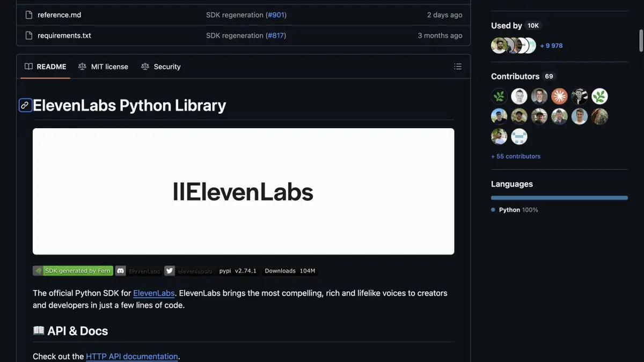644x362 pixels.
Task: Open the Twitter elevenlabsio badge
Action: coord(188,271)
